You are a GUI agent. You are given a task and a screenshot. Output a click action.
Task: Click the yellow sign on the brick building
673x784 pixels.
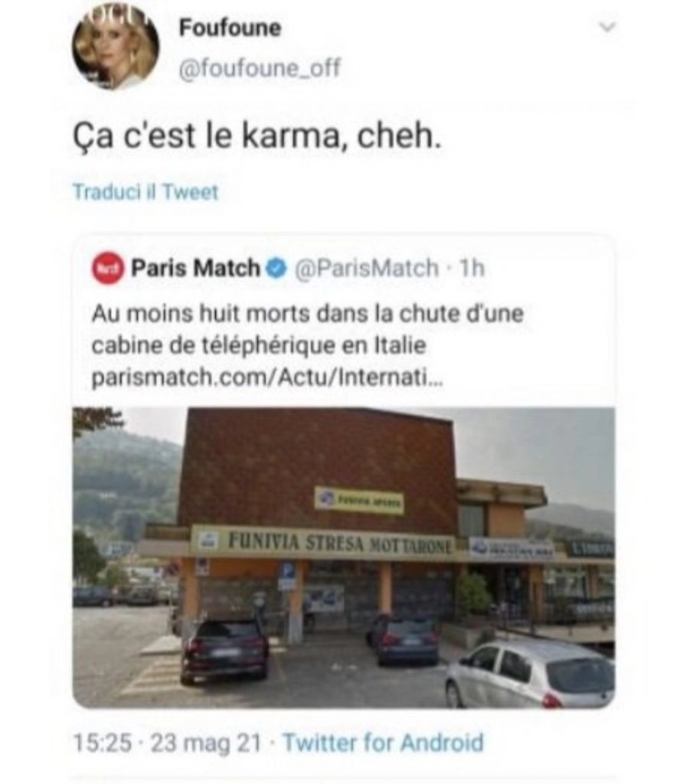pyautogui.click(x=359, y=500)
